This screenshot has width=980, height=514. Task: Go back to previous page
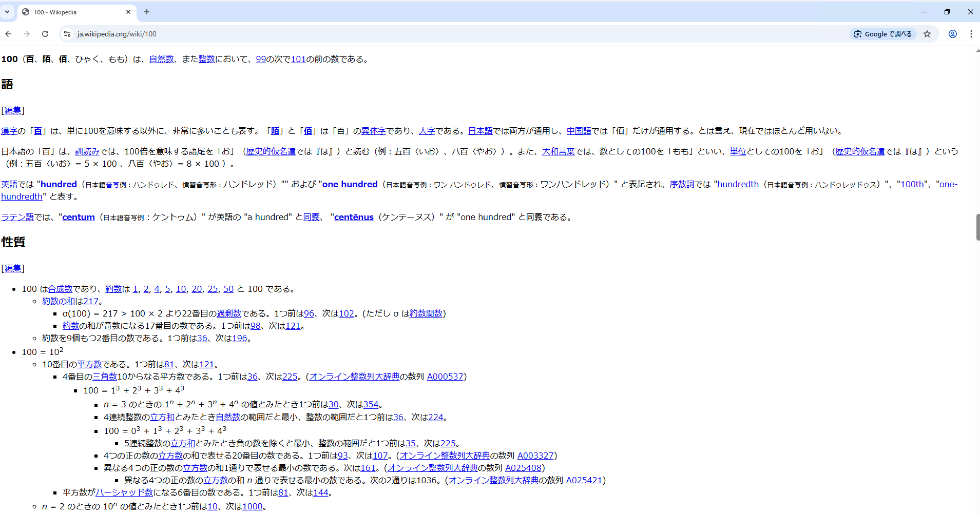tap(8, 34)
